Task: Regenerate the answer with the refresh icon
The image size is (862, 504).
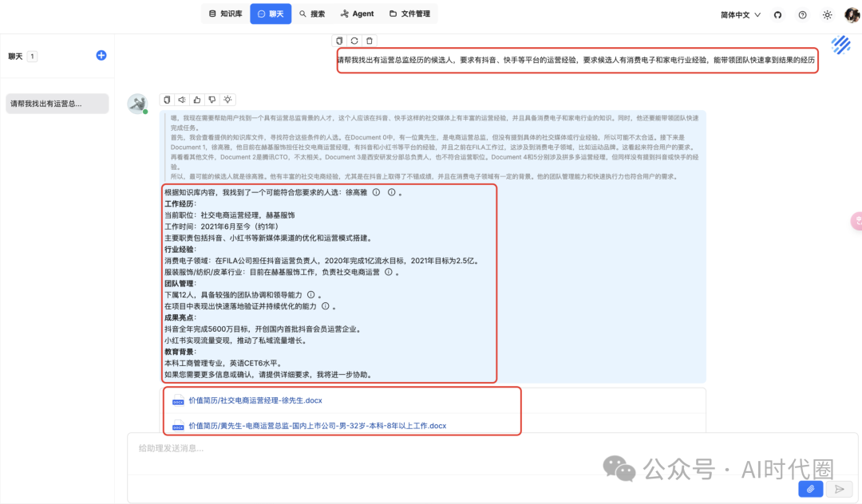Action: point(354,41)
